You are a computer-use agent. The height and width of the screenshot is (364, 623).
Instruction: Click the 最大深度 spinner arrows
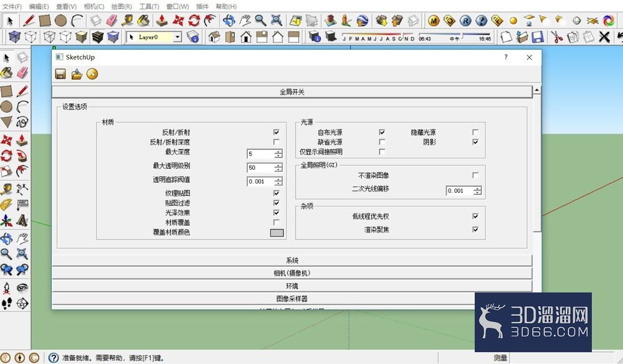click(278, 154)
